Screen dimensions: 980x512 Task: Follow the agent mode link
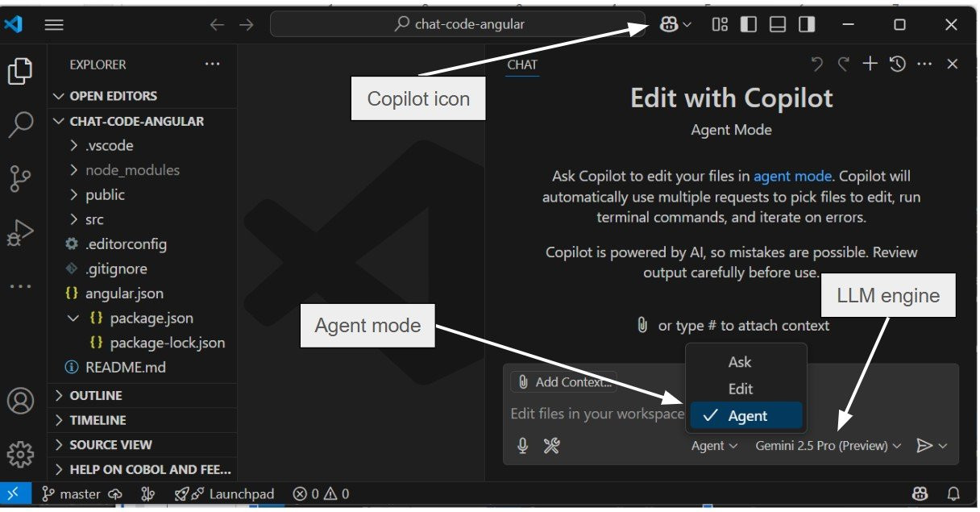click(x=793, y=176)
